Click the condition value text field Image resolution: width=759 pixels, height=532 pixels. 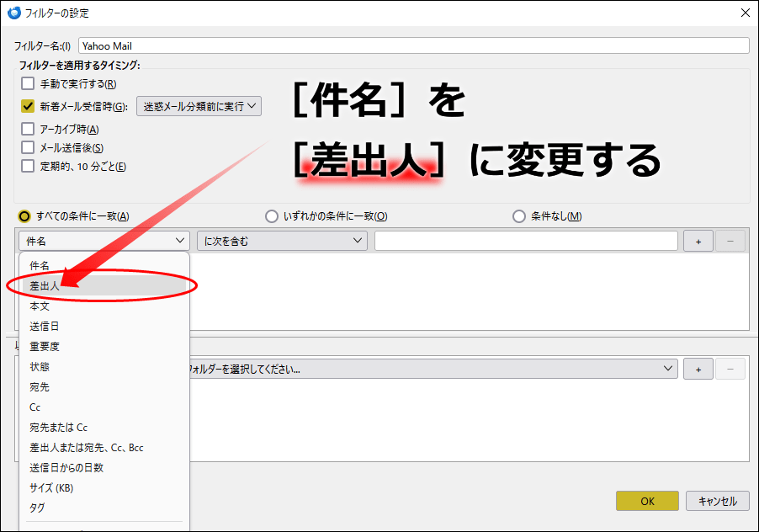[x=526, y=241]
